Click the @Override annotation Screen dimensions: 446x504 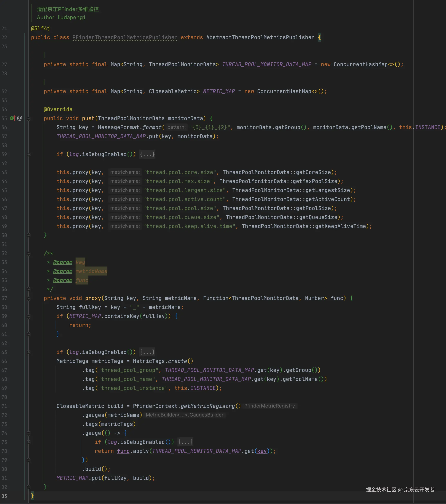(x=58, y=109)
